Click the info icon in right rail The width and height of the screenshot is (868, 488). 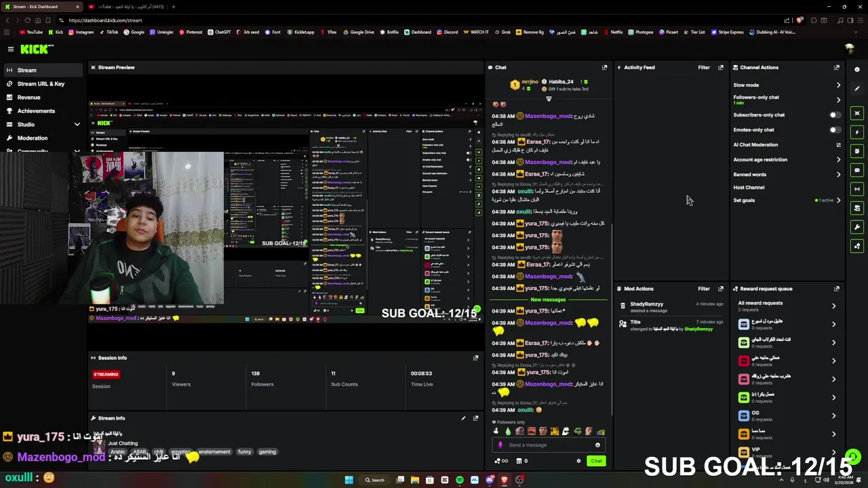tap(857, 70)
